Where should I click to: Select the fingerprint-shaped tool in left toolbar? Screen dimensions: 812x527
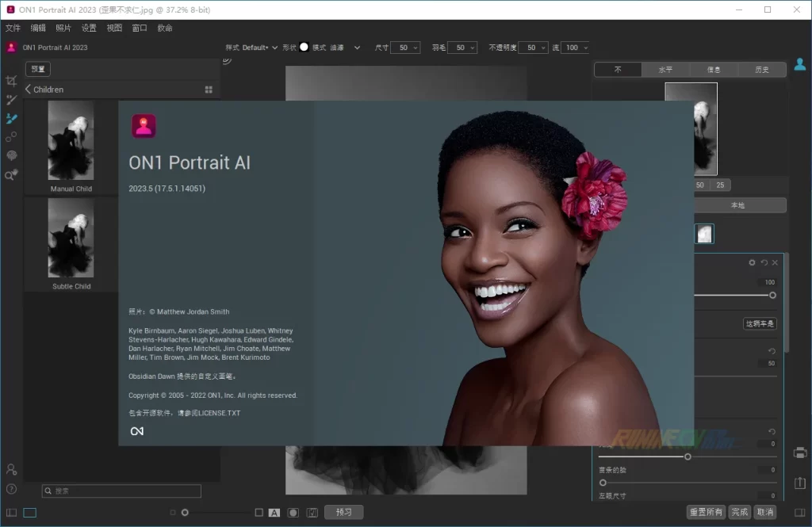[11, 156]
